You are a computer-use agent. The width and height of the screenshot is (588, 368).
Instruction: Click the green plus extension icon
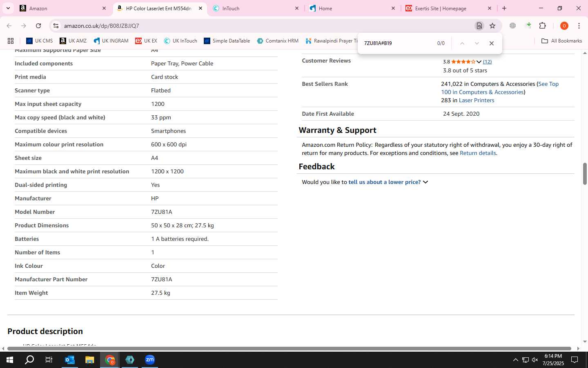point(528,25)
